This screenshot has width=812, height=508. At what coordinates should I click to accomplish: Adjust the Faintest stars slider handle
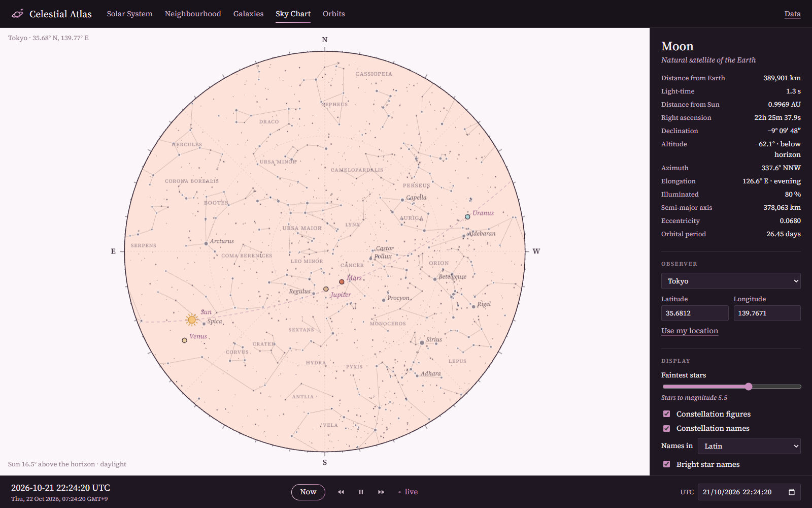point(749,387)
